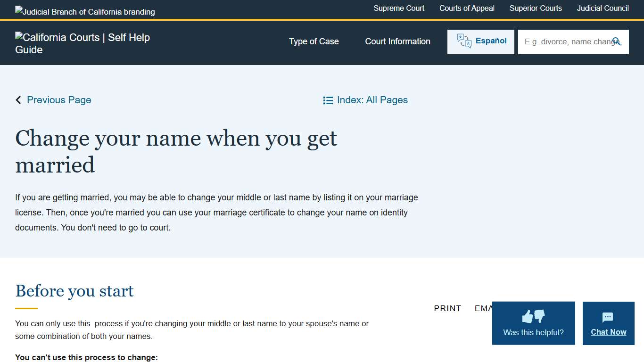
Task: Click the PRINT button
Action: [447, 308]
